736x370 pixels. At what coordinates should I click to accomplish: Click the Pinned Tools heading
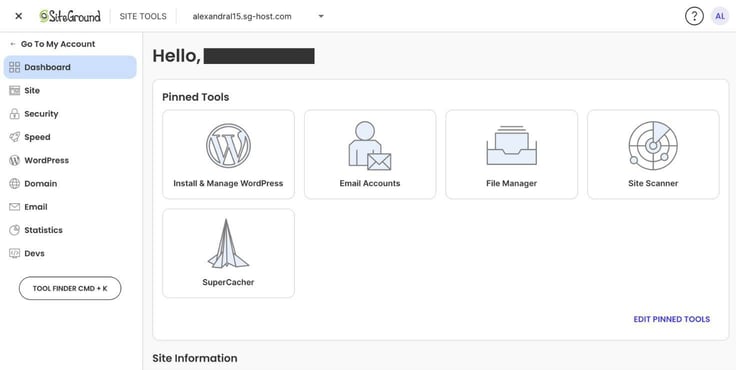tap(196, 97)
